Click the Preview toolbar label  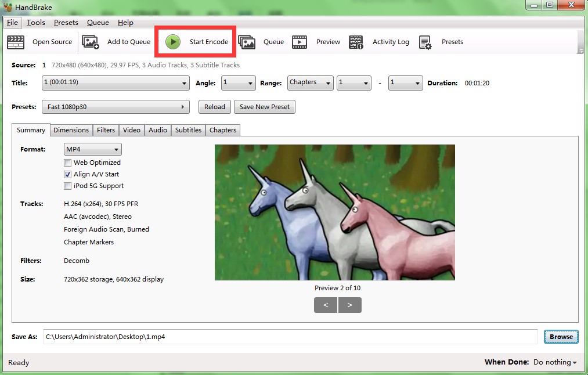328,42
